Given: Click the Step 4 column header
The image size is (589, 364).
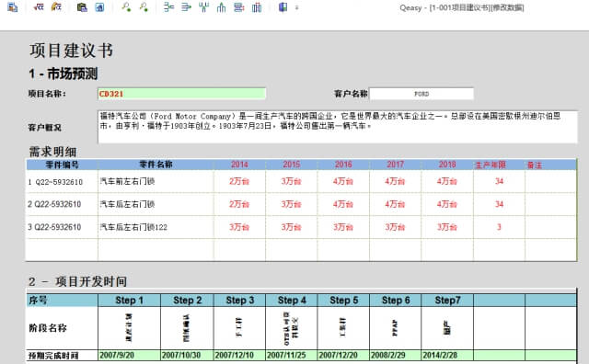Looking at the screenshot, I should (292, 301).
